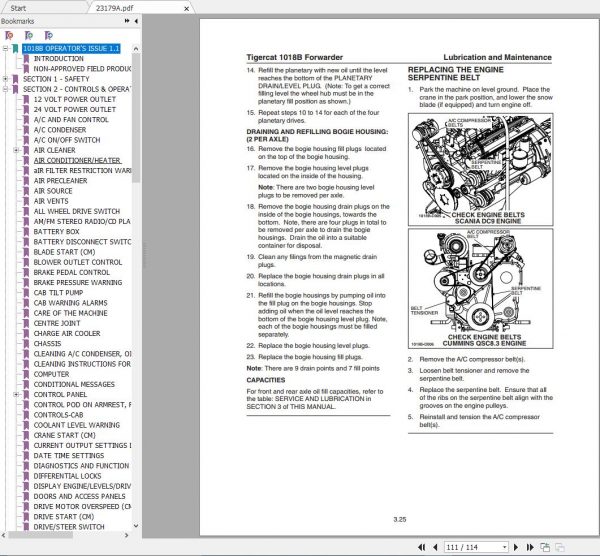This screenshot has width=600, height=556.
Task: Select the CHASSIS bookmark
Action: click(47, 344)
